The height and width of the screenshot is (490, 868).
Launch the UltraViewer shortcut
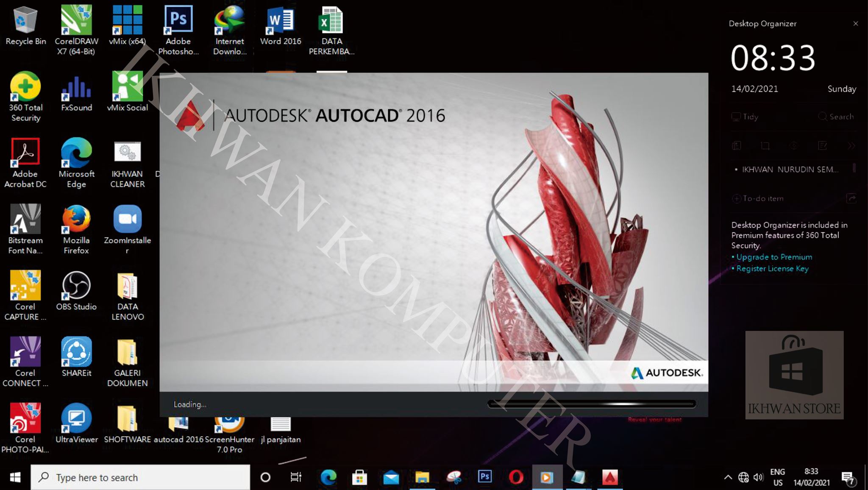(x=76, y=423)
